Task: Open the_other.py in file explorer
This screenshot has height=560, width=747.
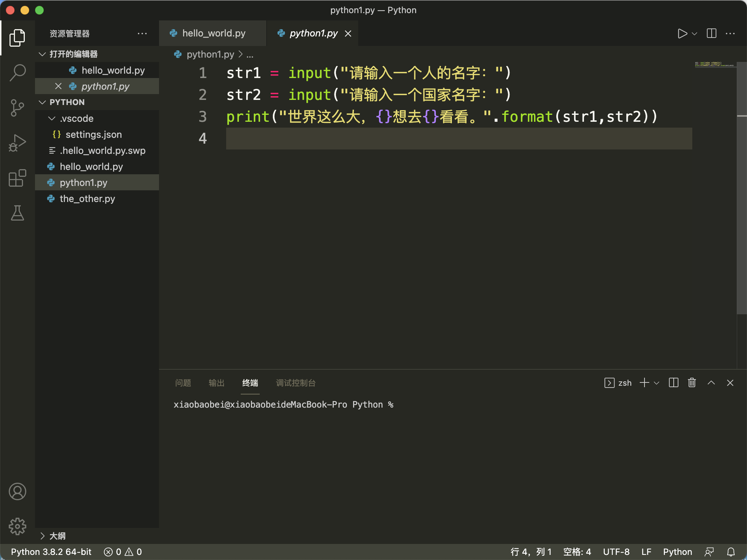Action: click(87, 199)
